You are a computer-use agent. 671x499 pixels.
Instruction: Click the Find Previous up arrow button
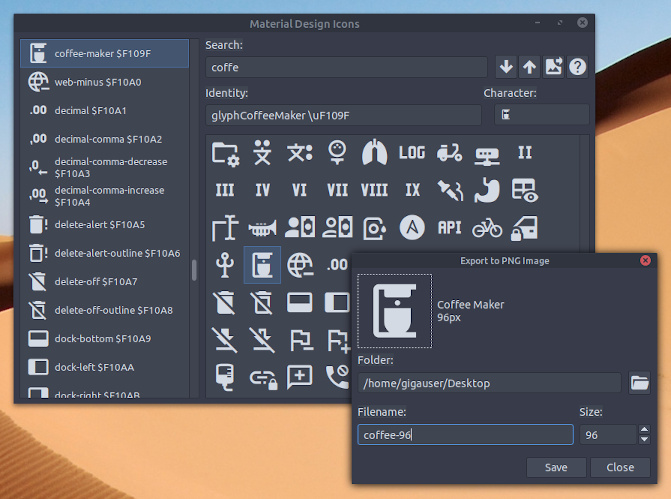(x=530, y=67)
